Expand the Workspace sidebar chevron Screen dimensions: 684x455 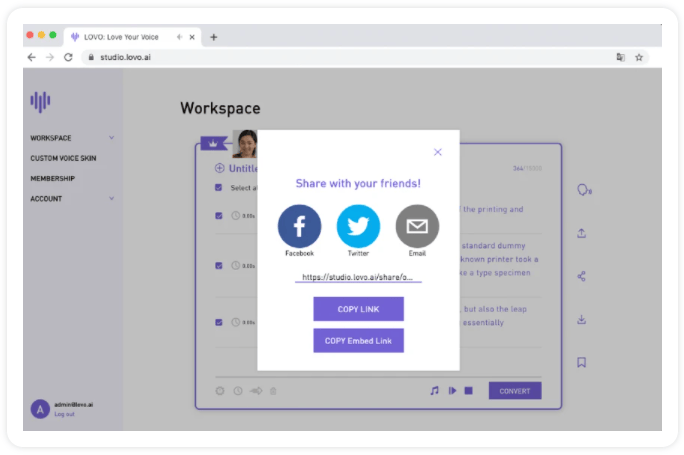tap(111, 138)
